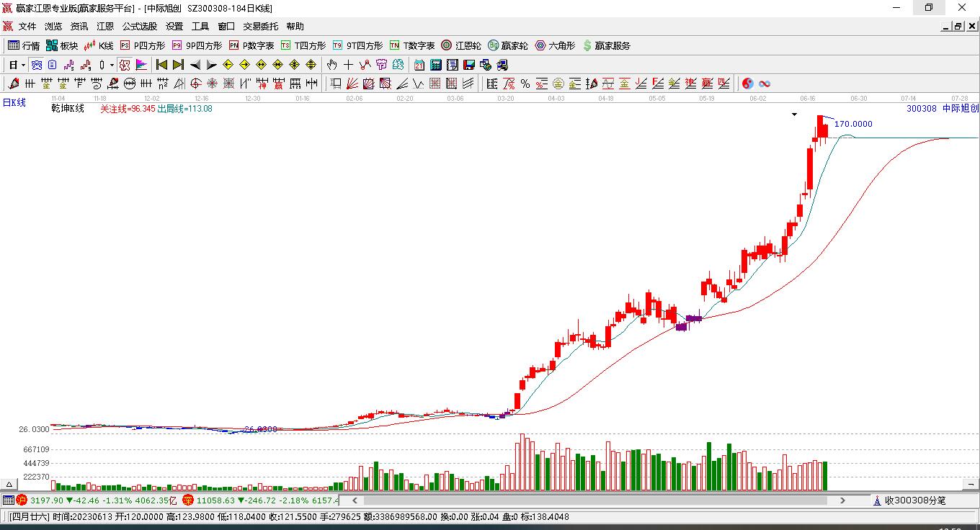Screen dimensions: 980x530
Task: Select the hand pan tool
Action: [x=331, y=64]
